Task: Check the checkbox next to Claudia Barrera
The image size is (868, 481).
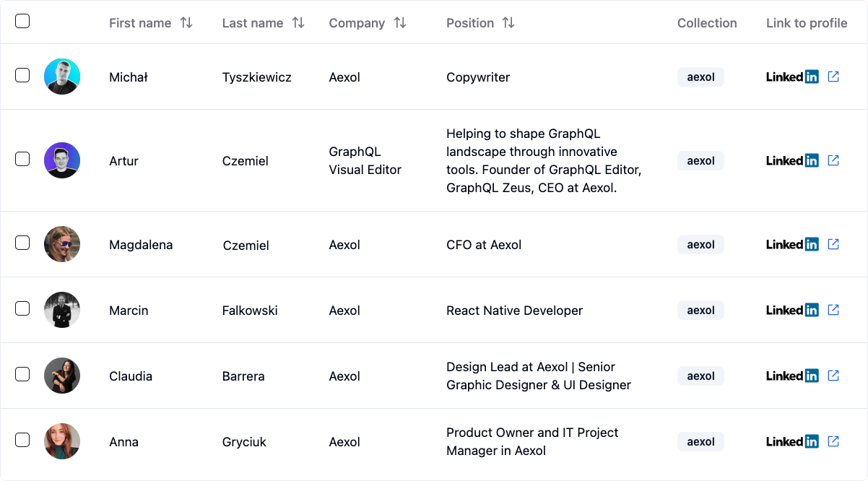Action: pos(22,373)
